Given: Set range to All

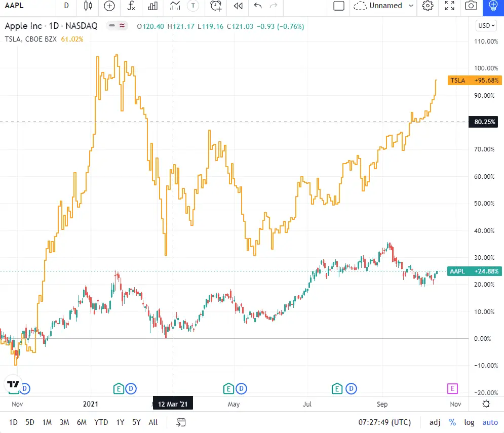Looking at the screenshot, I should pyautogui.click(x=153, y=422).
